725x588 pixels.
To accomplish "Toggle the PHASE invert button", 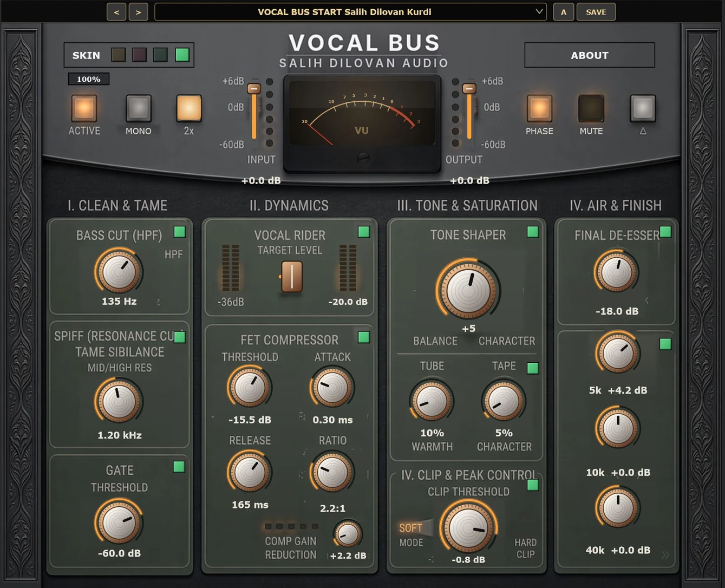I will pyautogui.click(x=539, y=108).
